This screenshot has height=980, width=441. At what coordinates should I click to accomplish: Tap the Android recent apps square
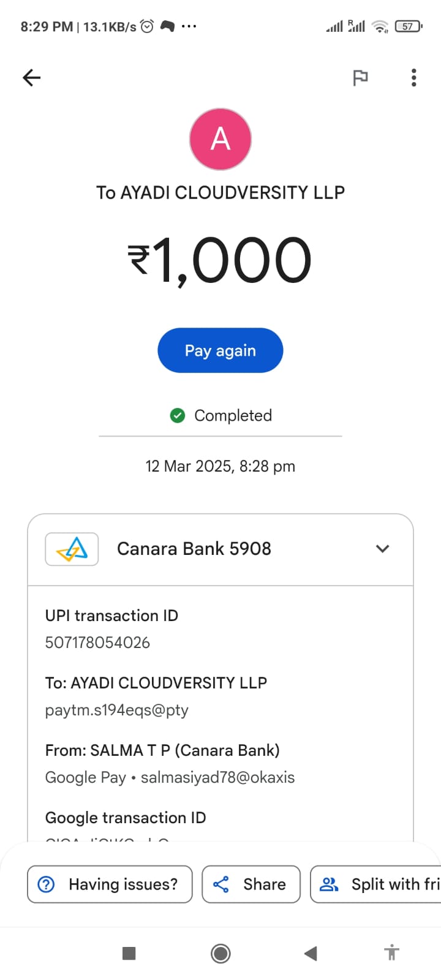pyautogui.click(x=129, y=953)
